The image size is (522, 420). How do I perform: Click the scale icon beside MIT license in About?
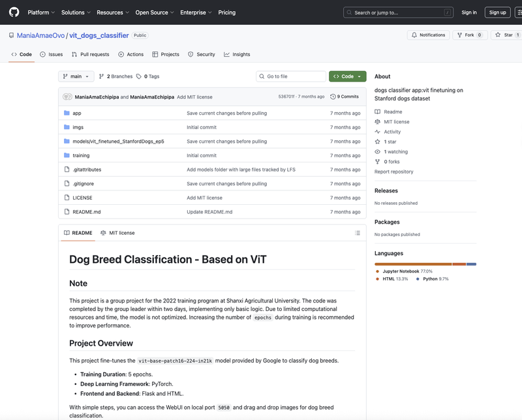click(378, 122)
